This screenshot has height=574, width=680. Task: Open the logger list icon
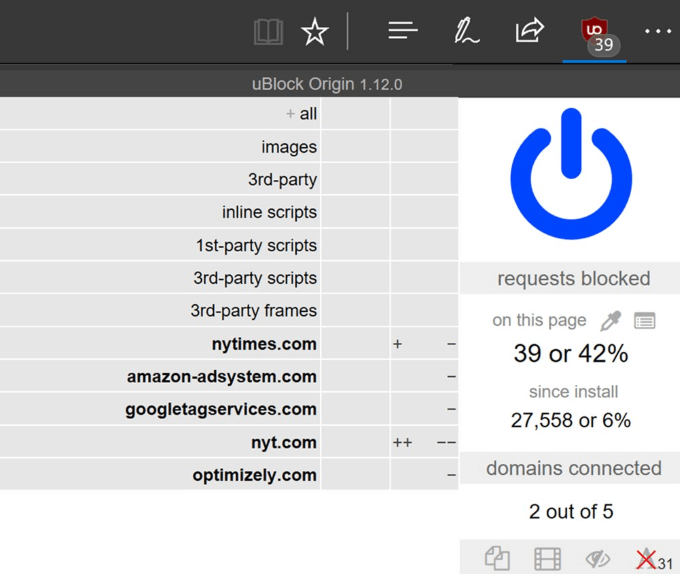click(644, 321)
